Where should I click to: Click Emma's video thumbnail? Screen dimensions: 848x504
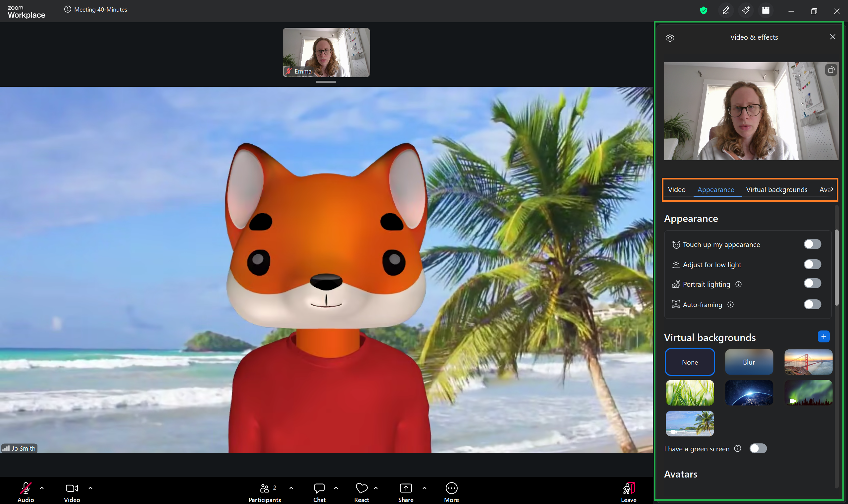click(326, 52)
